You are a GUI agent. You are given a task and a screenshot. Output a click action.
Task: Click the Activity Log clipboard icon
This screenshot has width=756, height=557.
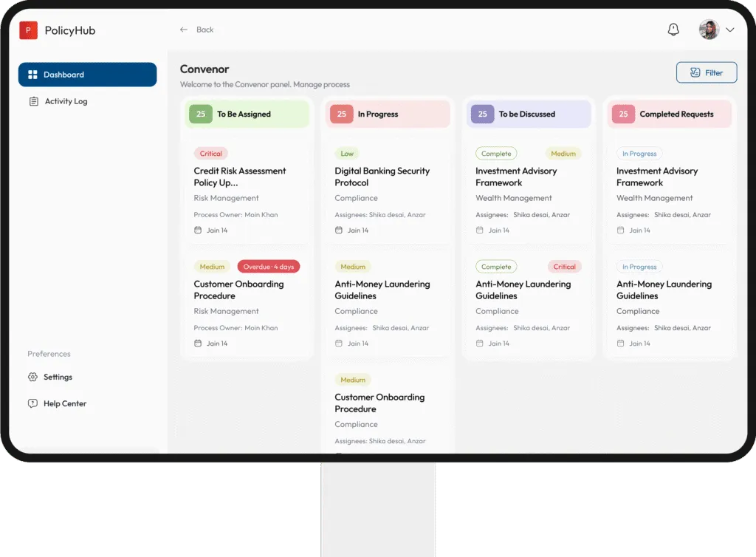tap(33, 101)
